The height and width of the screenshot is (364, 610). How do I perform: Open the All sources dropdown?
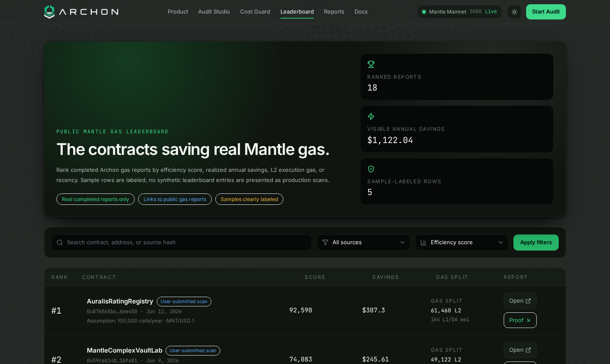[x=363, y=243]
